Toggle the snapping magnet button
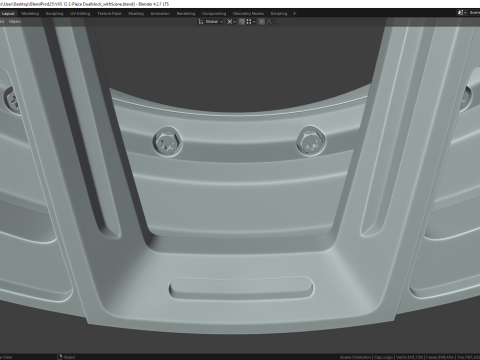Image resolution: width=480 pixels, height=360 pixels. [242, 22]
